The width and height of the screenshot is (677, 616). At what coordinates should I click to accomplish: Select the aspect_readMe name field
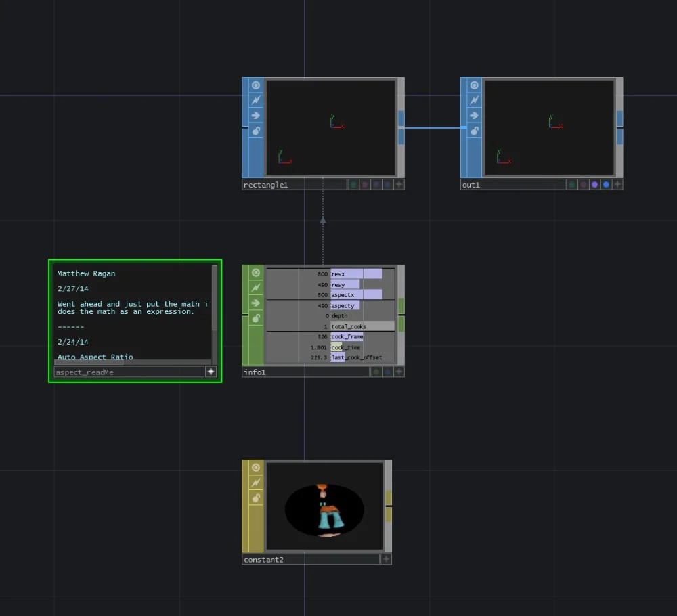pyautogui.click(x=129, y=372)
